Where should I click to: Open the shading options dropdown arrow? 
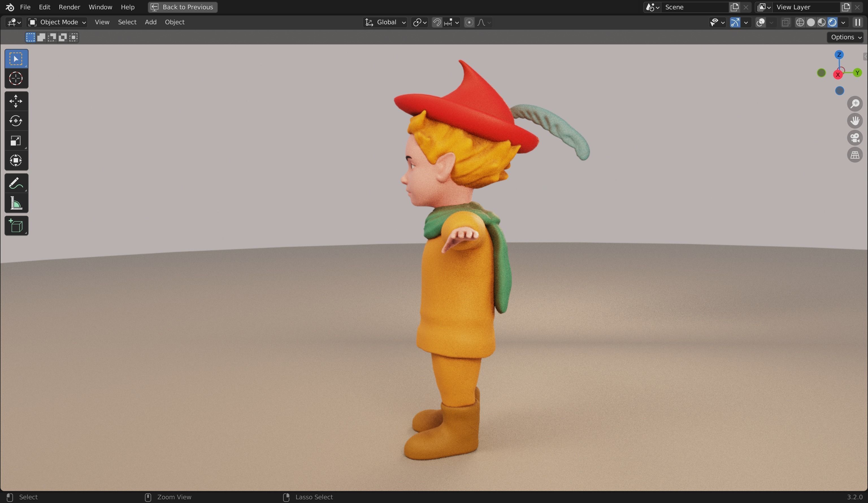(843, 22)
